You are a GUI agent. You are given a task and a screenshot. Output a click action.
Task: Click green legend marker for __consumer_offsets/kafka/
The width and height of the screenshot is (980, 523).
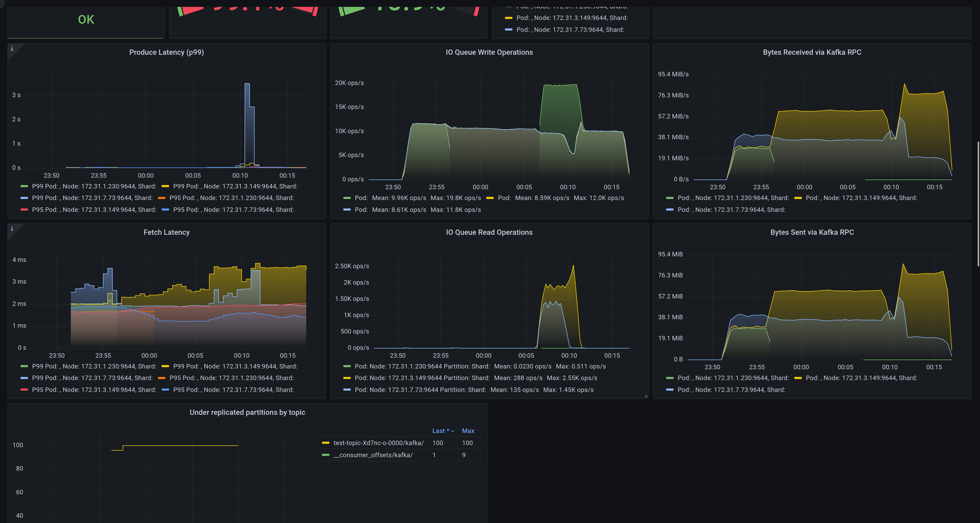coord(325,455)
